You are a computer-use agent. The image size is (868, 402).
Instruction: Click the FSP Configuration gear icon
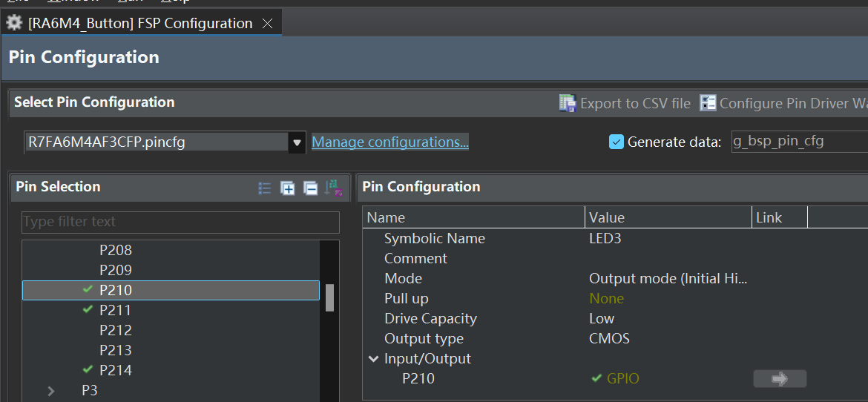[x=14, y=23]
